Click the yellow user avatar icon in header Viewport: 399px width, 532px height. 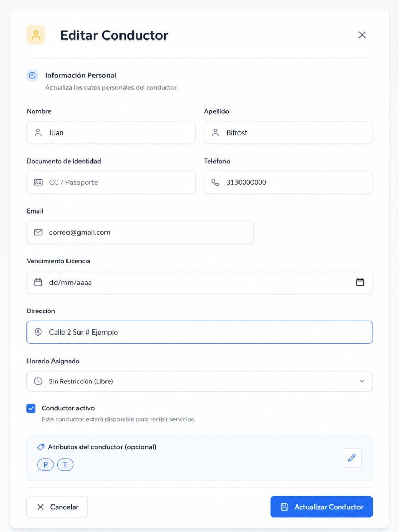(x=36, y=35)
